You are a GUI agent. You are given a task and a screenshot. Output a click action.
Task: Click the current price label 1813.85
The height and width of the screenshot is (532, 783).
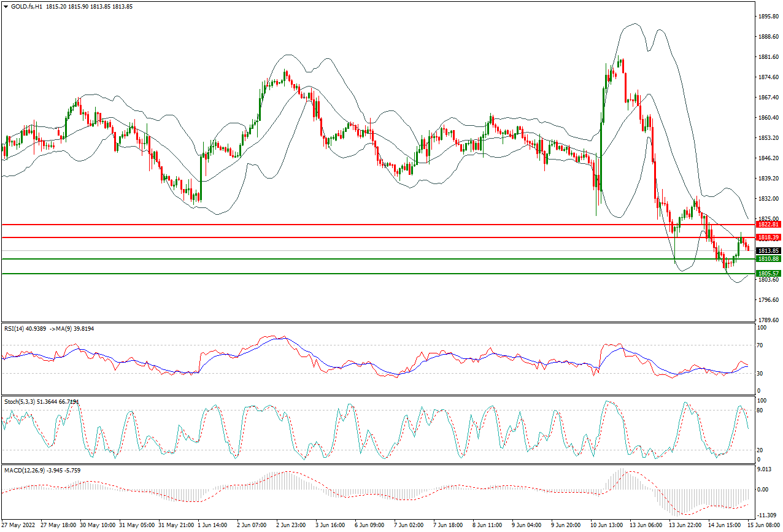click(x=768, y=251)
